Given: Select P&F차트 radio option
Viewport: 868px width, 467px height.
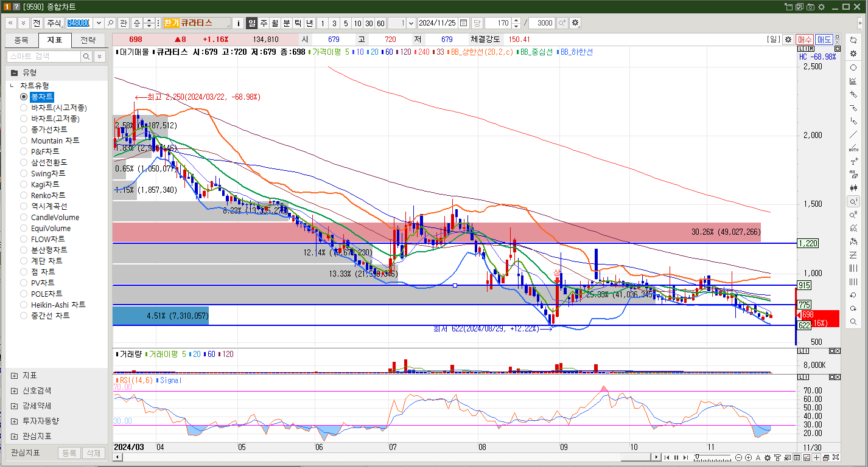Looking at the screenshot, I should [x=40, y=151].
